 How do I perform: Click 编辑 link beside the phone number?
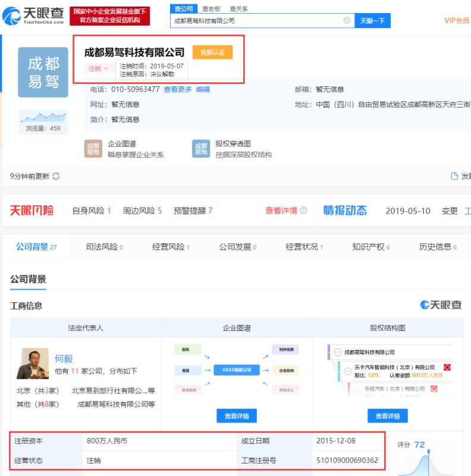(203, 89)
